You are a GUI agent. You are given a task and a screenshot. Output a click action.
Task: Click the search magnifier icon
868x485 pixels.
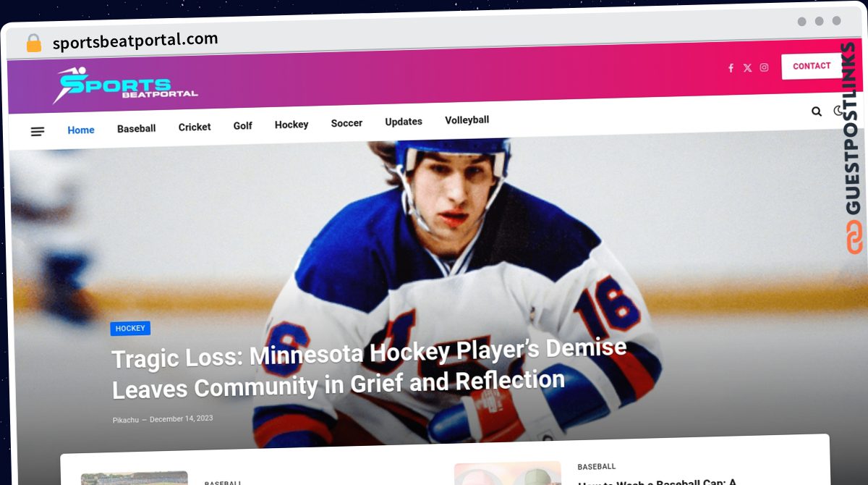pyautogui.click(x=817, y=111)
